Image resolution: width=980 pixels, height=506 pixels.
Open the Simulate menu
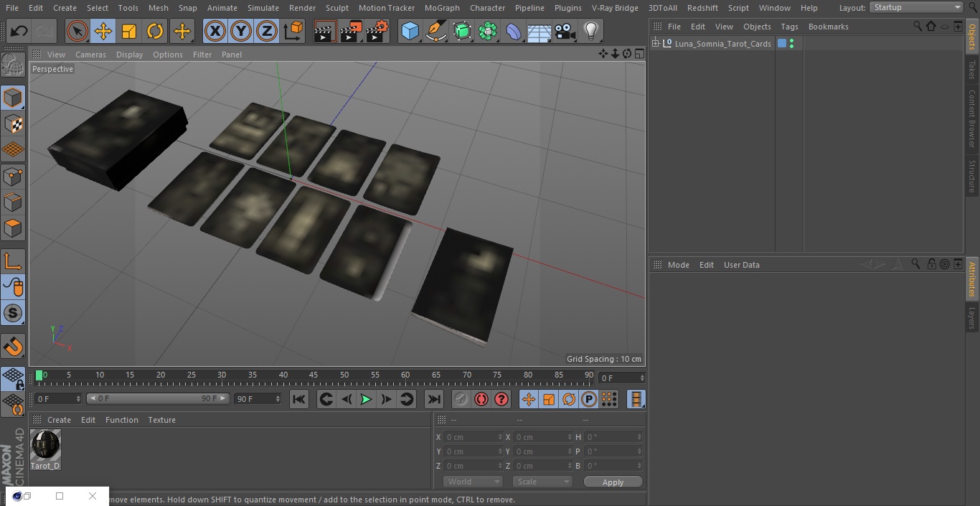tap(263, 8)
